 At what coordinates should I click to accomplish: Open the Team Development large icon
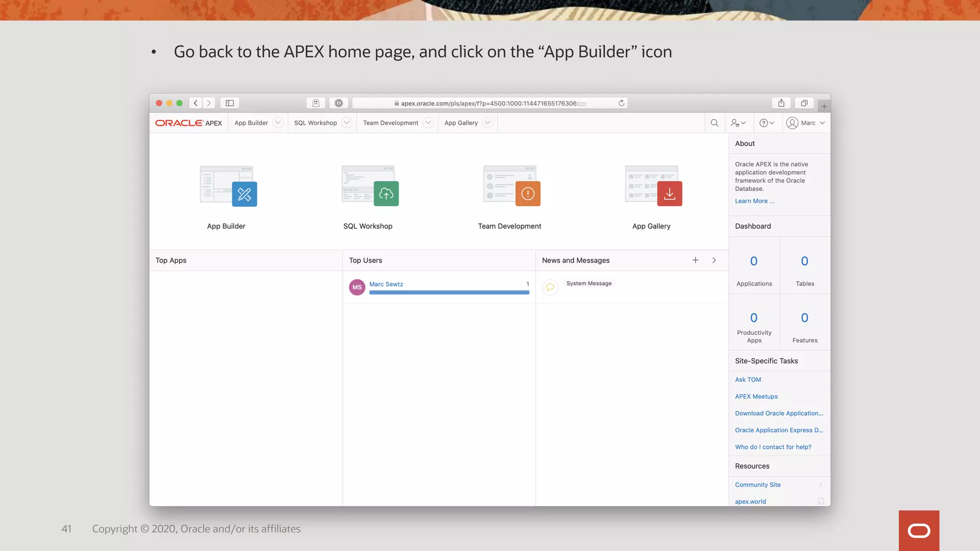512,186
